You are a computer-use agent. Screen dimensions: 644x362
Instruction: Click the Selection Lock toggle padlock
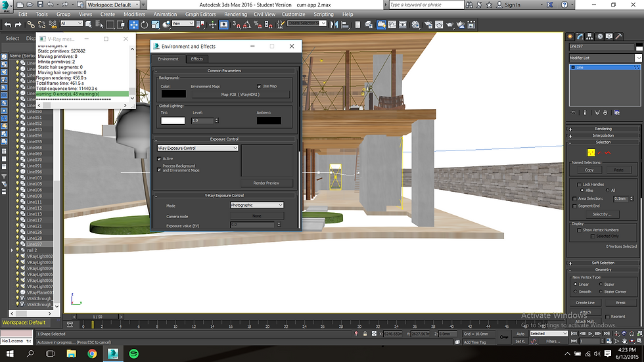365,334
